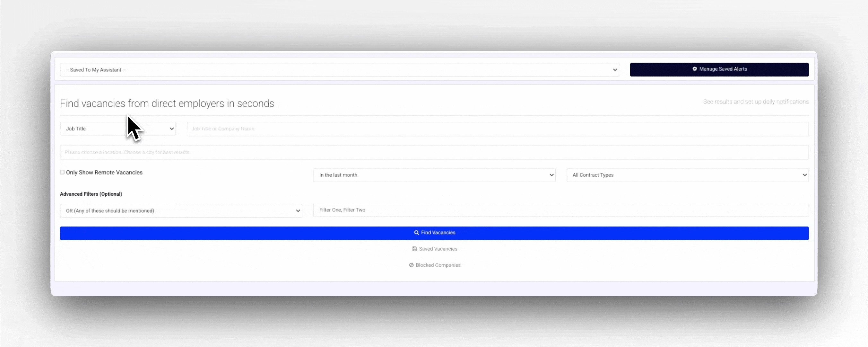Open the Saved Vacancies link

click(x=435, y=249)
